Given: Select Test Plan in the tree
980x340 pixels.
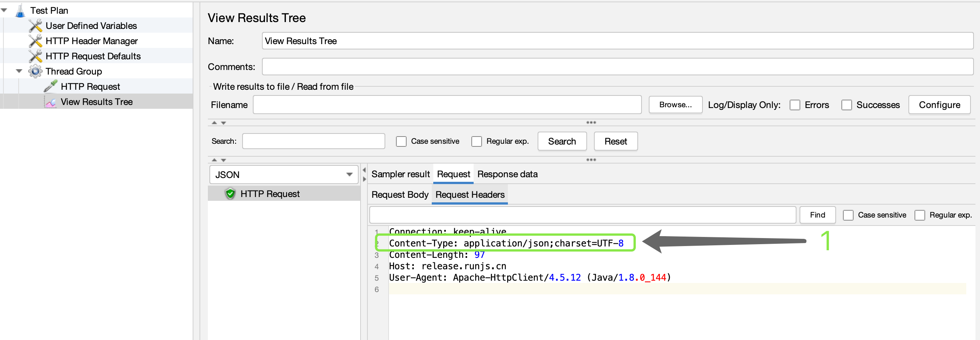Looking at the screenshot, I should pyautogui.click(x=49, y=10).
